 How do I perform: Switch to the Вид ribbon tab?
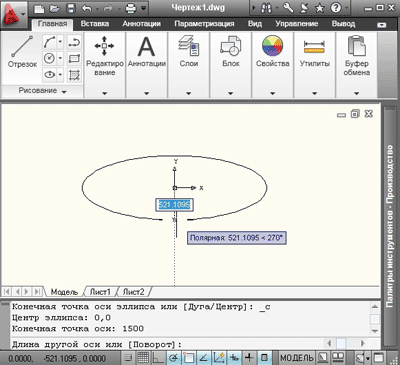pyautogui.click(x=255, y=24)
